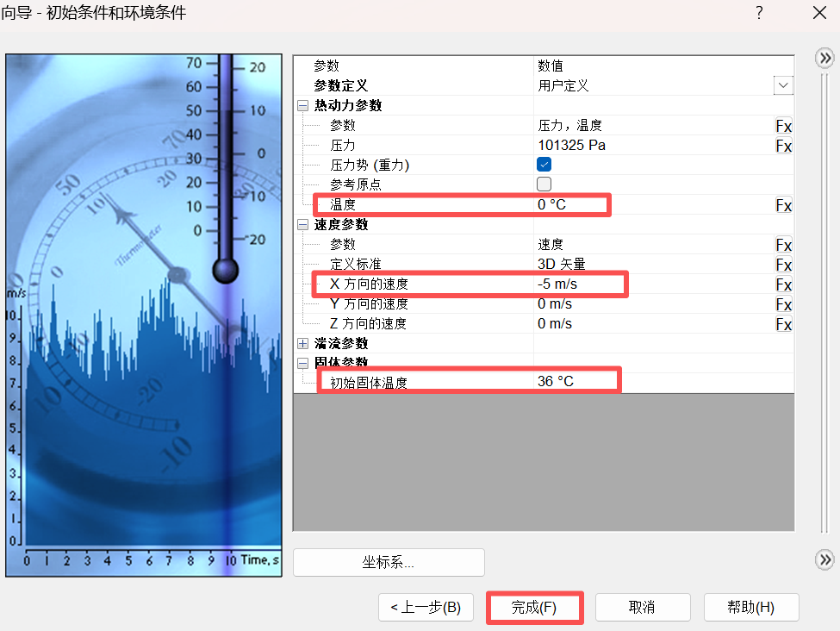Click the 数值 column header
840x631 pixels.
tap(551, 66)
